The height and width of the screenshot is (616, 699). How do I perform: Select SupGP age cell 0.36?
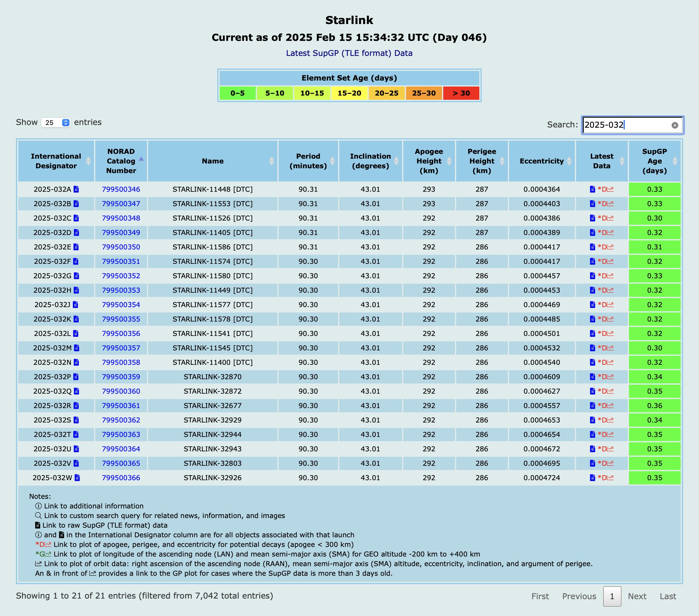655,406
